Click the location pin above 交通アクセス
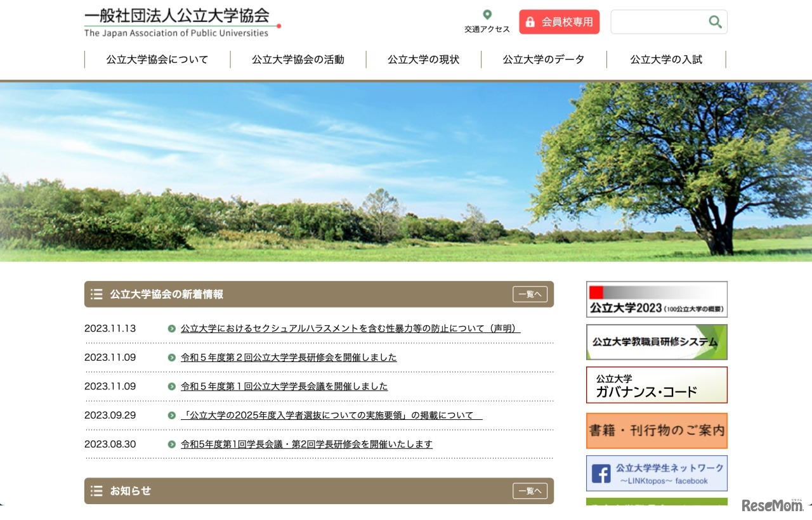The image size is (812, 520). click(487, 14)
